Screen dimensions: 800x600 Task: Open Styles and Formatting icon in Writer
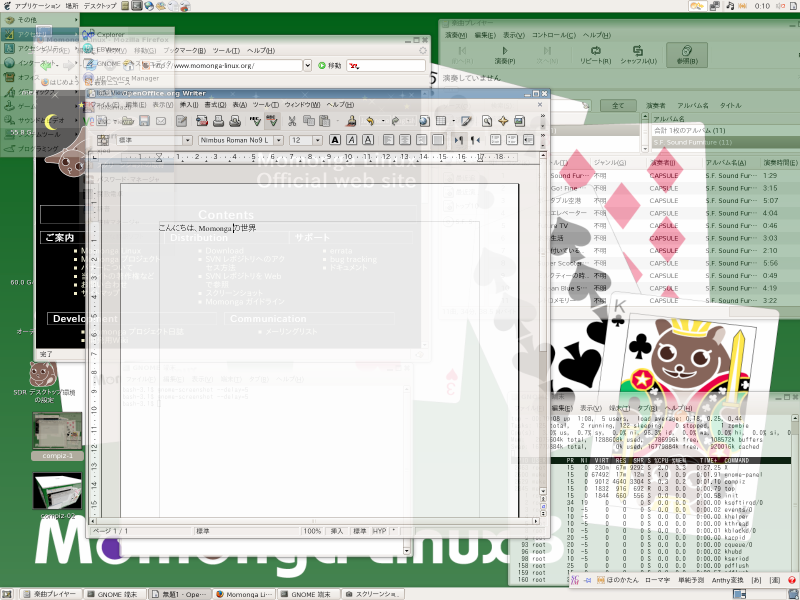[x=103, y=140]
